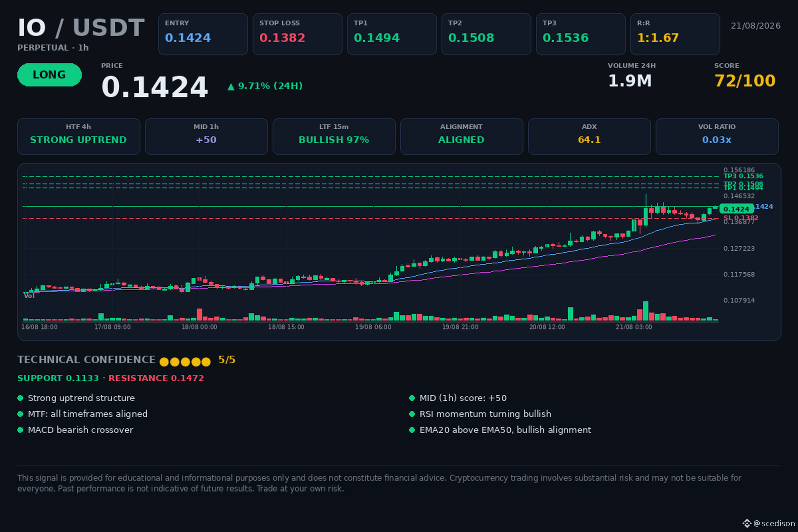Screen dimensions: 798x532
Task: Select the TECHNICAL CONFIDENCE heading
Action: [86, 360]
